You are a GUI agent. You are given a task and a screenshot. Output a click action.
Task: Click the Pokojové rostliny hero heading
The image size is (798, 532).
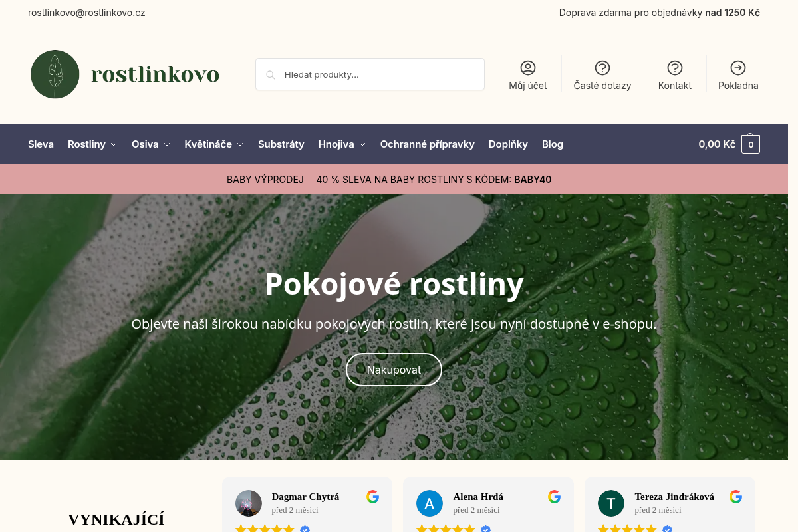point(394,284)
